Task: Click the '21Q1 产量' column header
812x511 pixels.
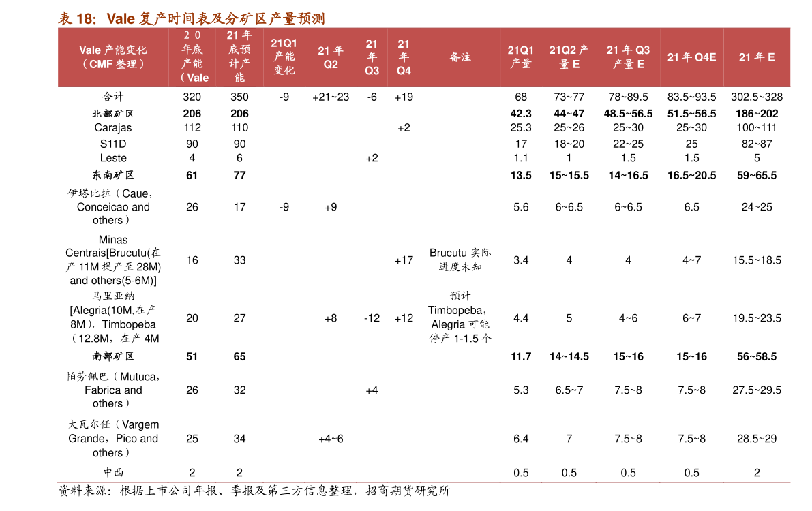Action: click(x=521, y=57)
